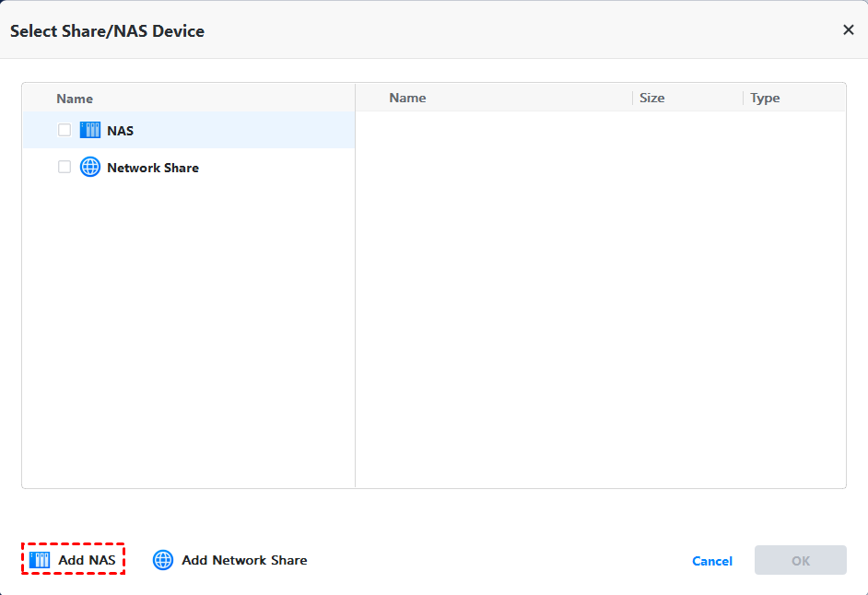Viewport: 868px width, 595px height.
Task: Click the Add NAS text label
Action: [x=87, y=560]
